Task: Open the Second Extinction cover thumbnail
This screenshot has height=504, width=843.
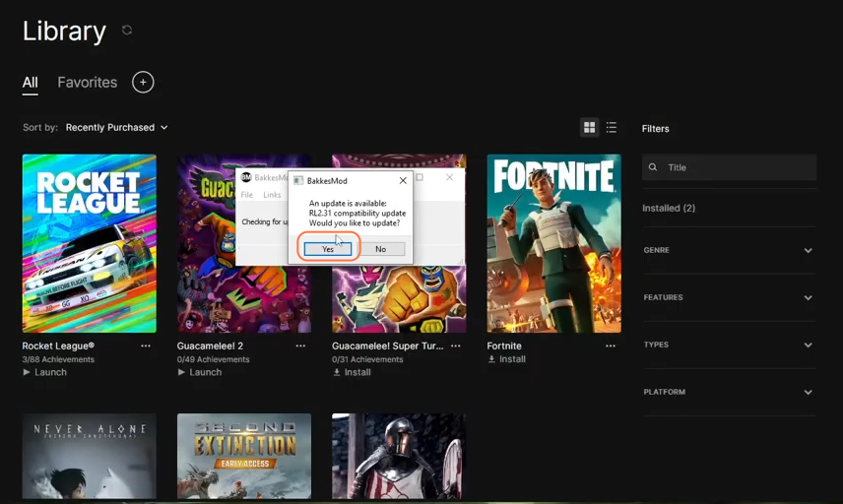Action: 244,456
